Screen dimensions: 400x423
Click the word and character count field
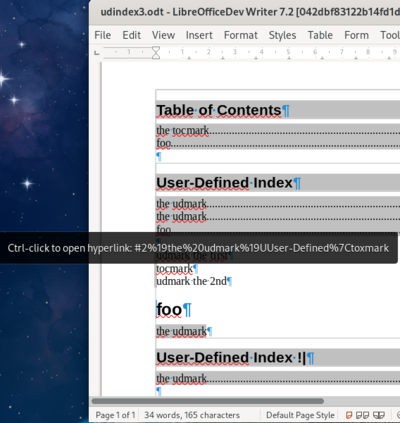point(192,415)
